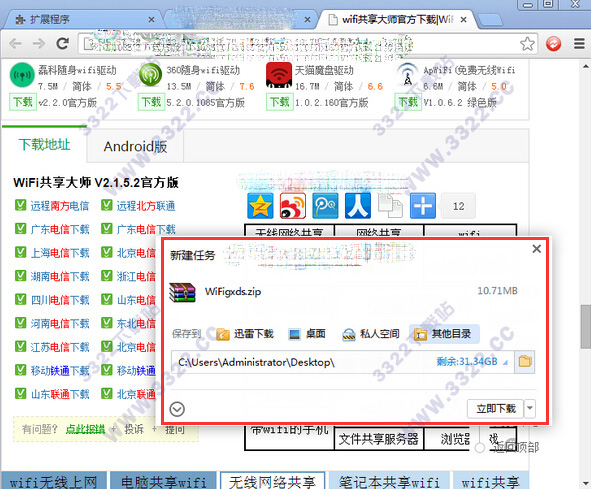
Task: Open a new browser tab
Action: point(490,20)
